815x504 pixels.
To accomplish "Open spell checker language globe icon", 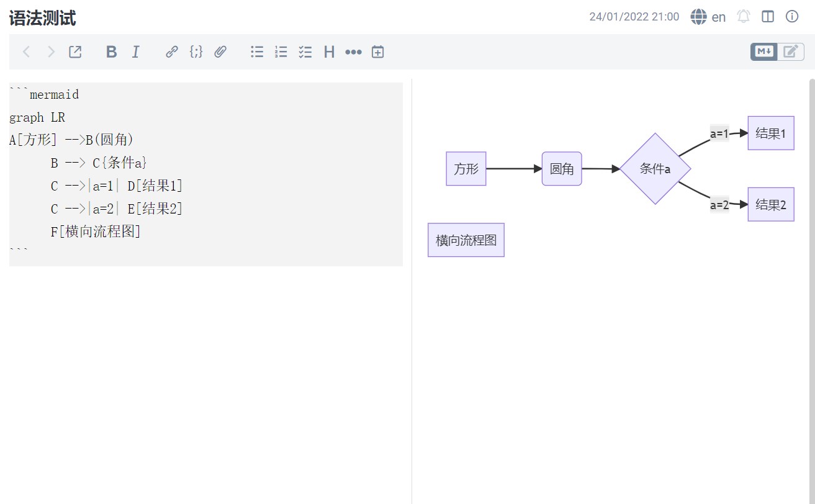I will [x=698, y=17].
